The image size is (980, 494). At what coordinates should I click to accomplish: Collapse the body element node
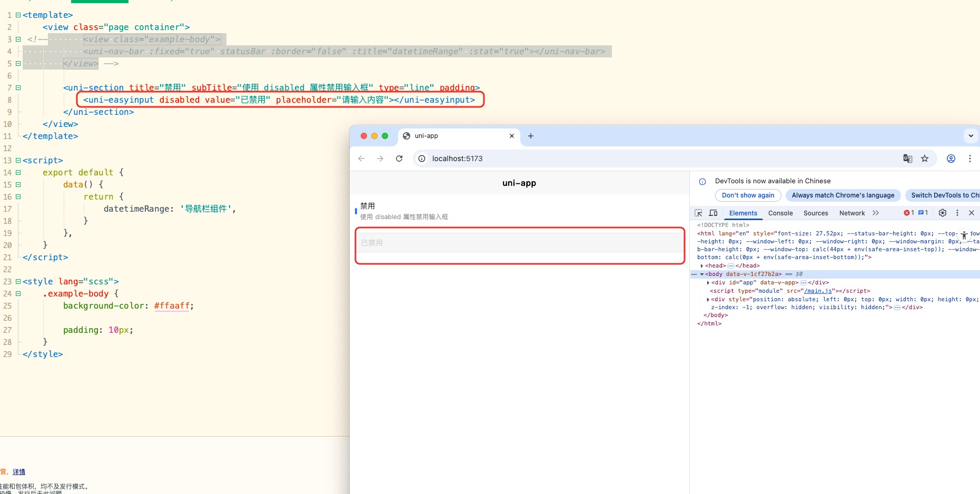pos(702,274)
